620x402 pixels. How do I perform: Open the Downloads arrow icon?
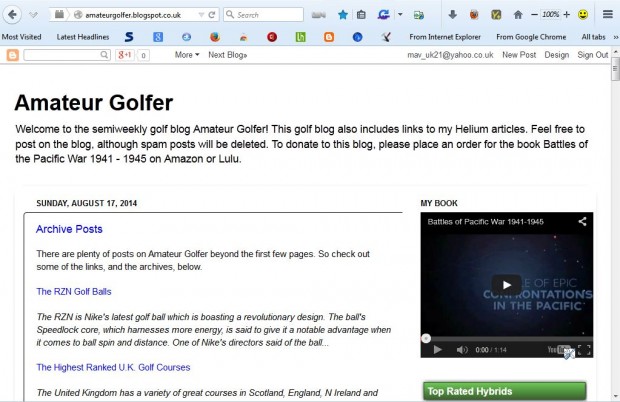coord(452,15)
